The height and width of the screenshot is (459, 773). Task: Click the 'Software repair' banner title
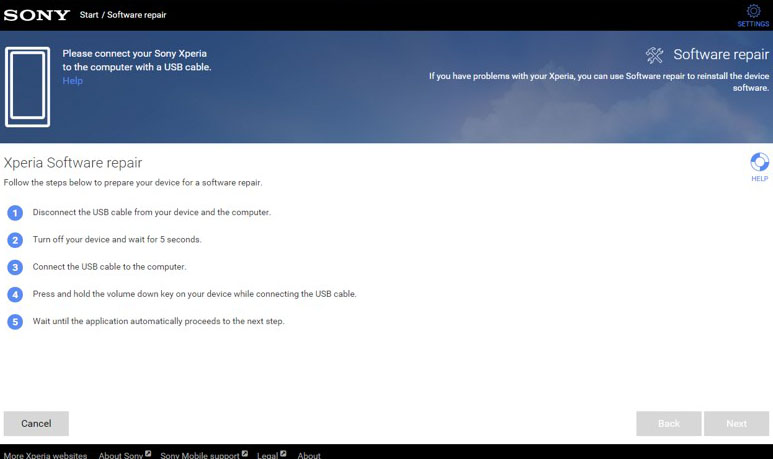click(x=721, y=54)
